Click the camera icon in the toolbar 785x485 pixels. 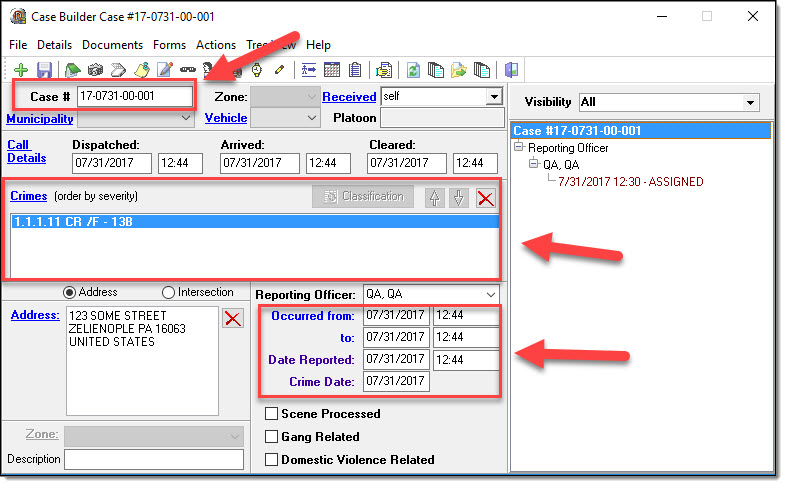[x=95, y=70]
